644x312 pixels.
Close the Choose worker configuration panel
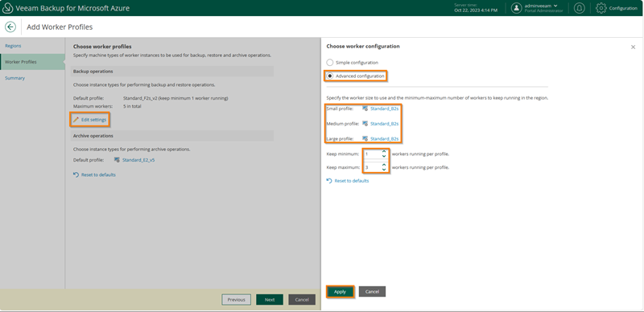tap(633, 47)
